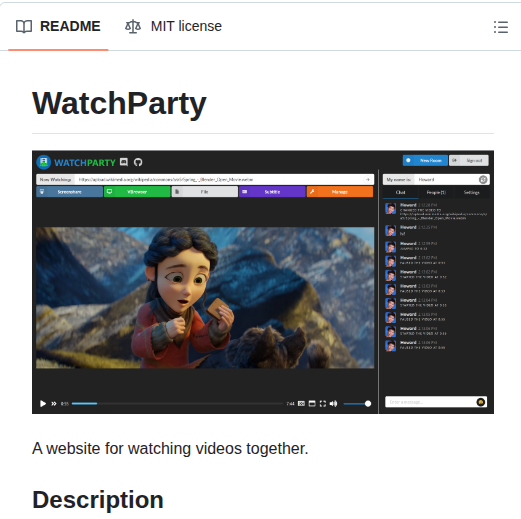Click the subtitles icon in the player controls
Screen dimensions: 521x519
(x=301, y=404)
